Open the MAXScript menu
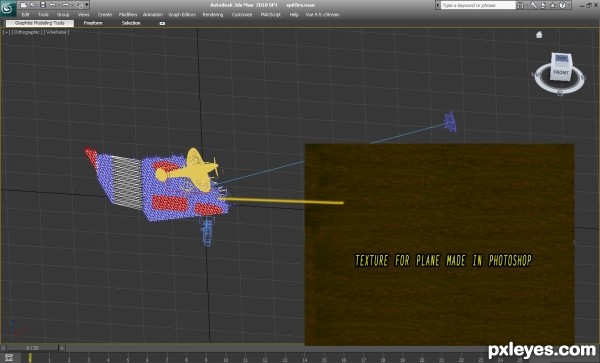This screenshot has height=363, width=600. [271, 15]
